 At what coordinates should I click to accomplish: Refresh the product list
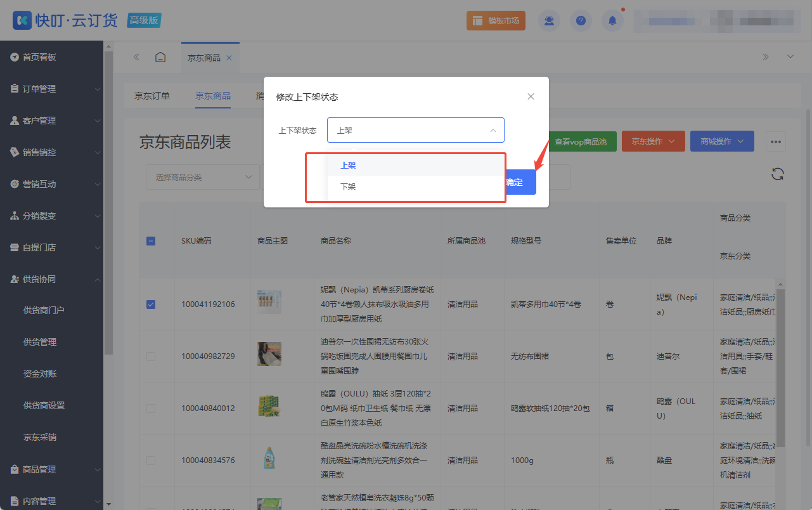(x=778, y=174)
